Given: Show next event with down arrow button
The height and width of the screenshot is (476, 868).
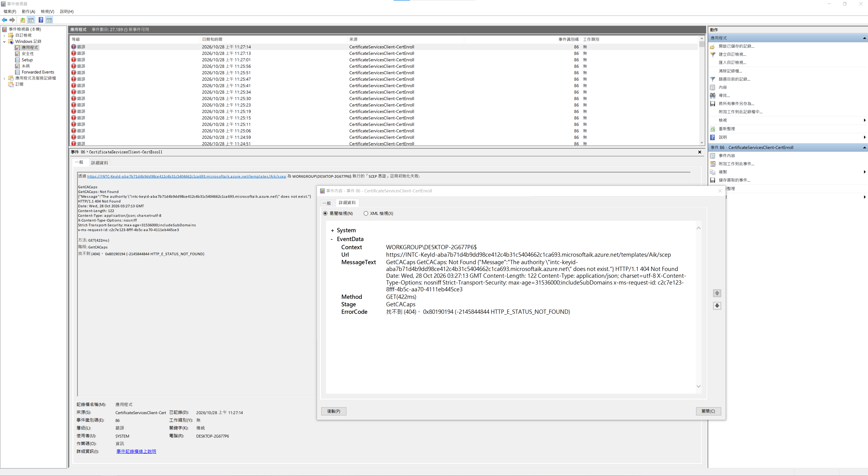Looking at the screenshot, I should click(x=717, y=306).
